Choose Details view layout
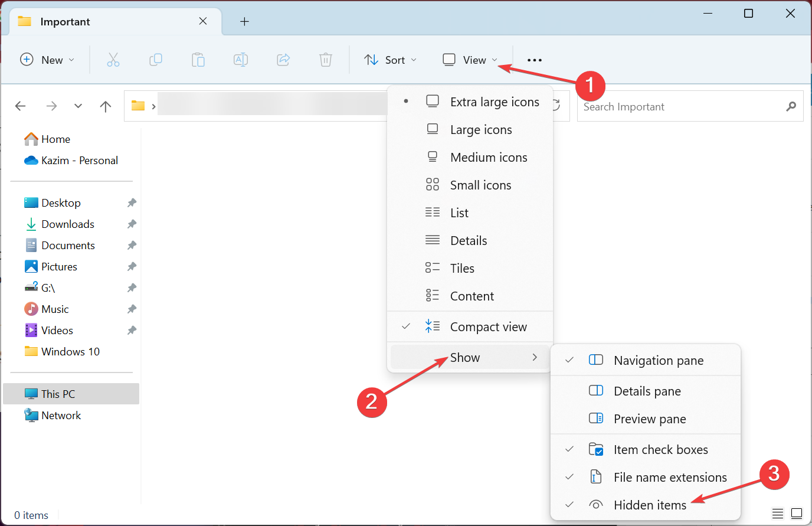 470,241
